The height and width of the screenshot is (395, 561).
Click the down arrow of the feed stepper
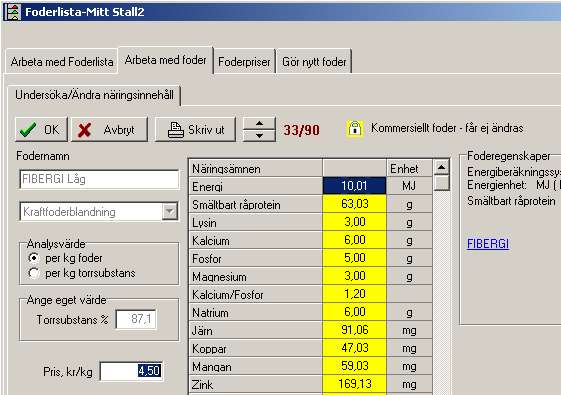[x=259, y=135]
